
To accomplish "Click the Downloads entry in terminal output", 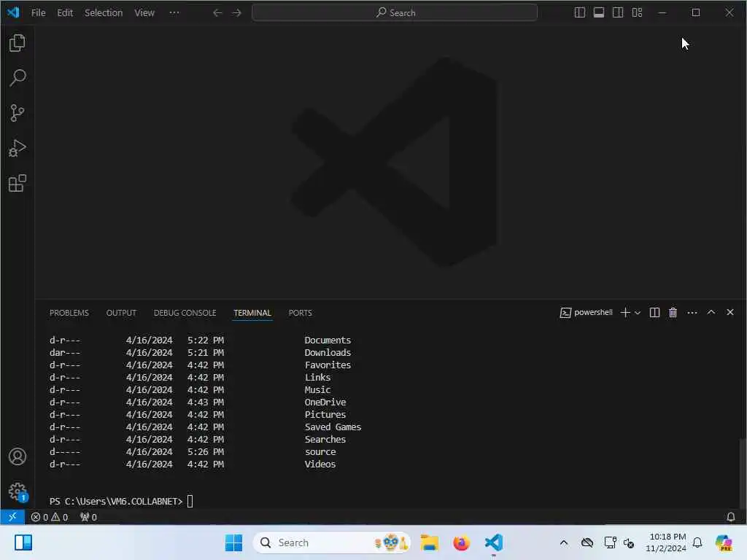I will click(328, 353).
